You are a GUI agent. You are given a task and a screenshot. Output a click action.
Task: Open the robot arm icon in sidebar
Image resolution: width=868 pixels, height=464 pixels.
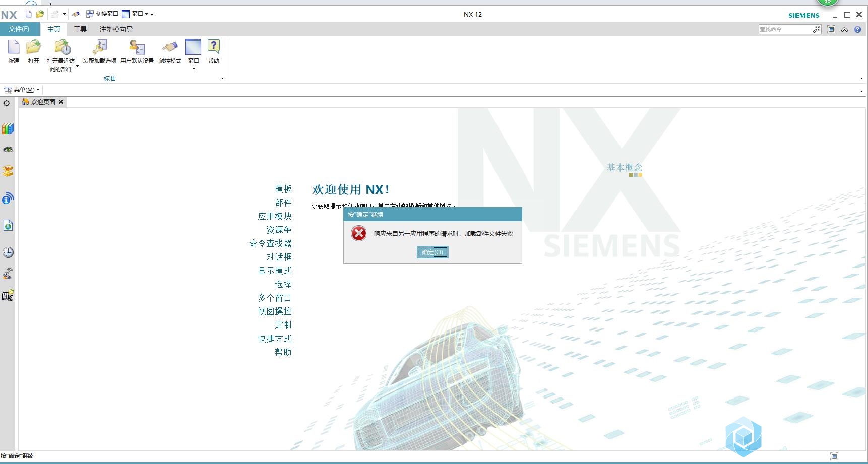(x=8, y=274)
